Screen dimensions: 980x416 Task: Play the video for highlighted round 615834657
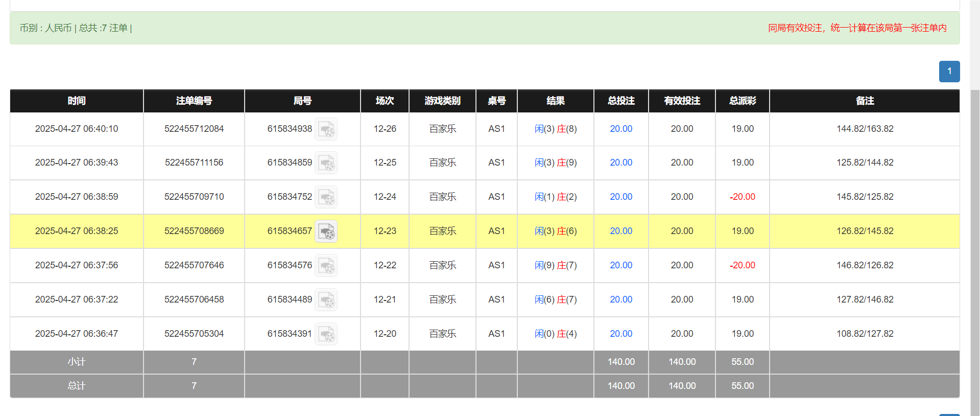(326, 232)
